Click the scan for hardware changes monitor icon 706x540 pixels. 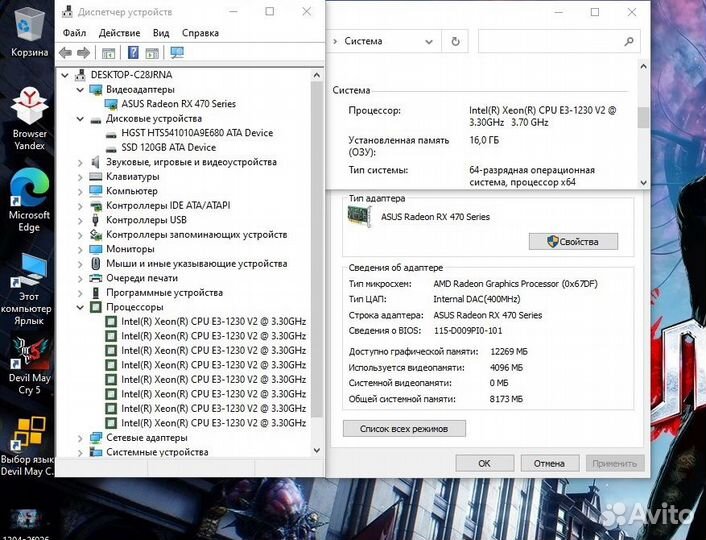[x=177, y=53]
